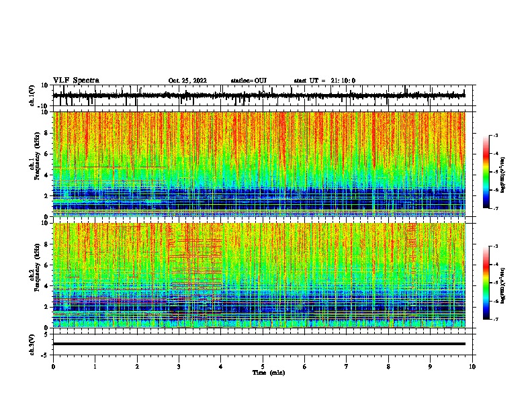
Task: Click time-axis tick label "4"
Action: pyautogui.click(x=221, y=367)
